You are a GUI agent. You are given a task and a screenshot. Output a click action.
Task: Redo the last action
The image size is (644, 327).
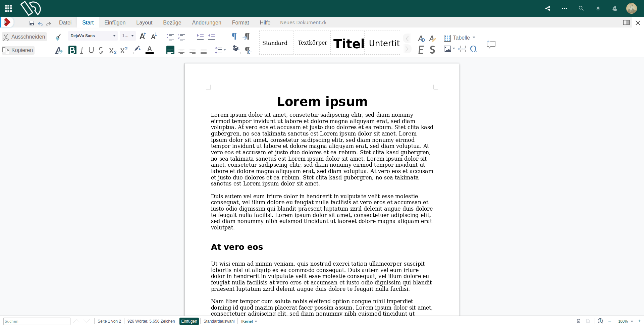click(x=49, y=23)
